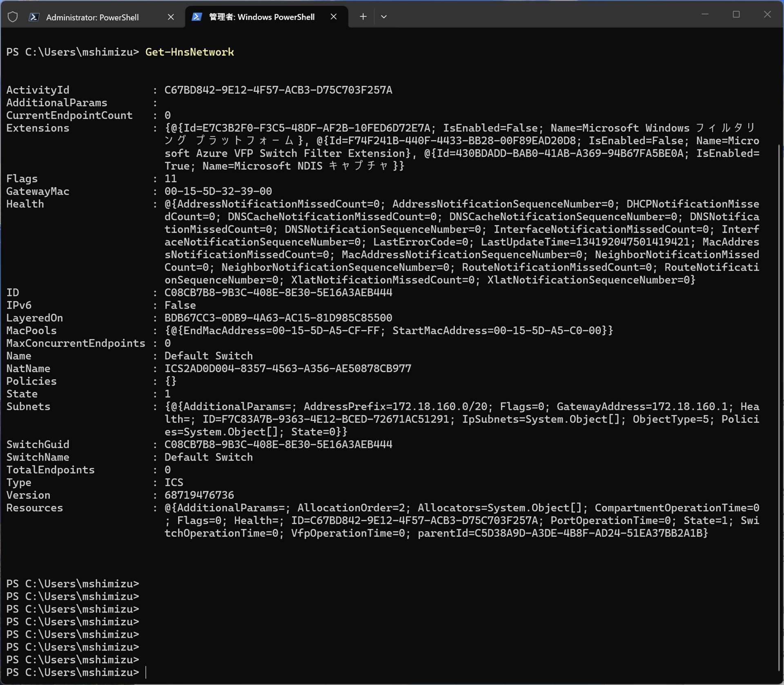
Task: Close the 管理者: Windows PowerShell tab
Action: point(334,17)
